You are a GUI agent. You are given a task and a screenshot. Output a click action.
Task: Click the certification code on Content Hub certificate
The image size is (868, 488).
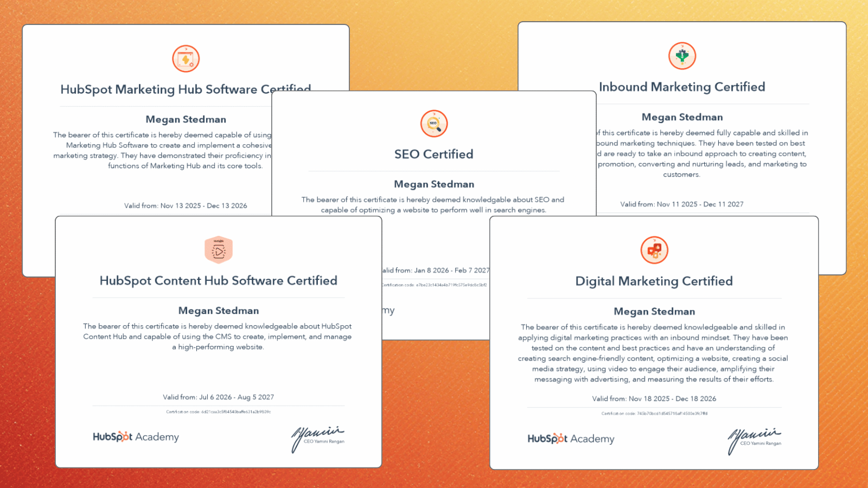(x=219, y=412)
